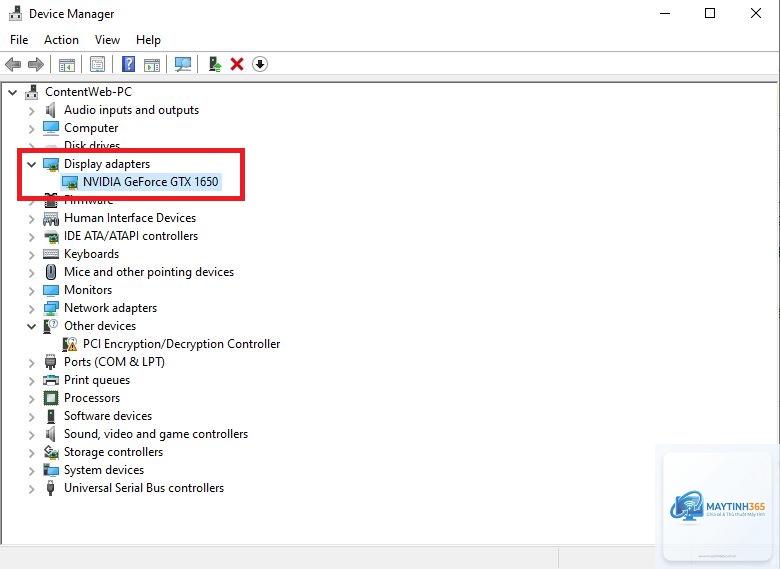Show/hide console tree toolbar icon

67,64
